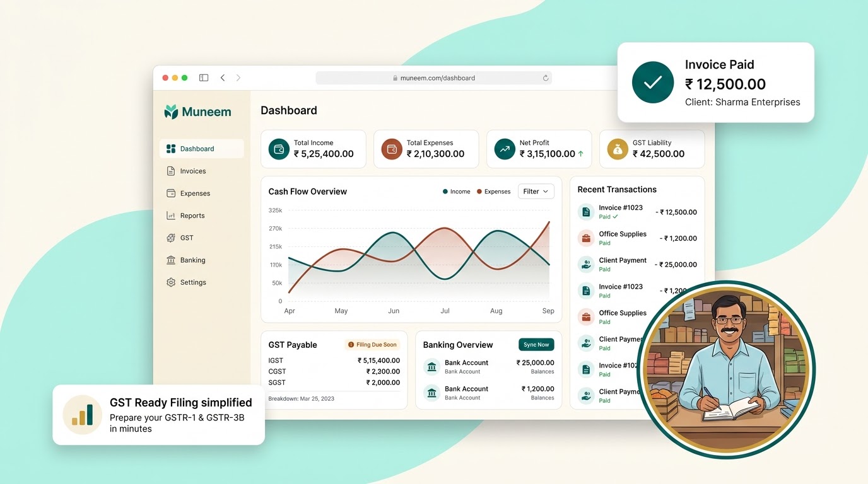This screenshot has width=868, height=484.
Task: Click the Invoice #1023 document icon, ₹ 12,500.00 row
Action: point(586,212)
